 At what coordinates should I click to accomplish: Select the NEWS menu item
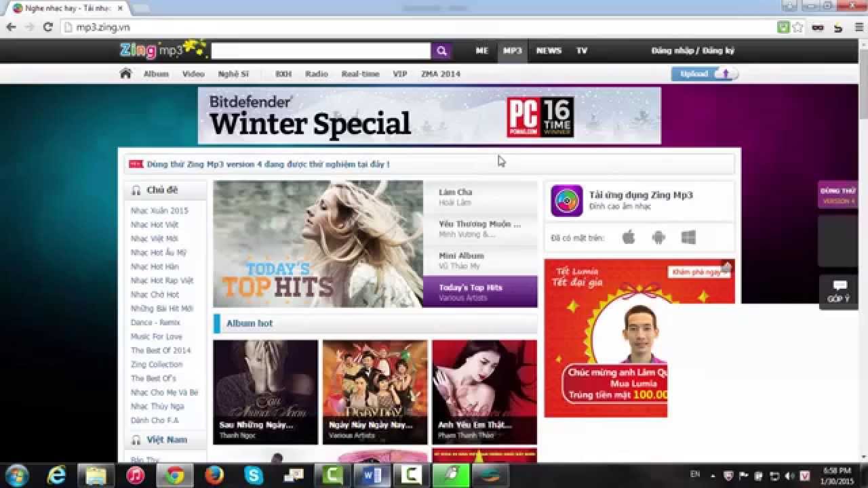coord(549,51)
